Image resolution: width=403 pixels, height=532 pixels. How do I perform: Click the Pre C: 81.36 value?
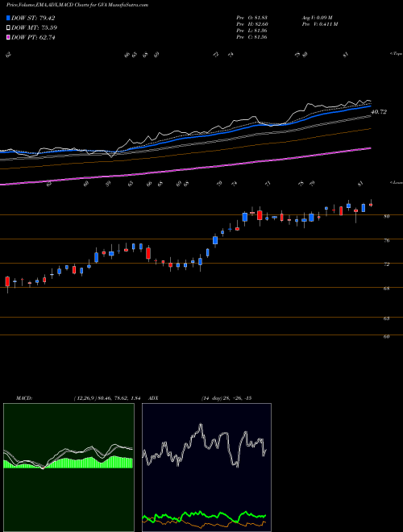pos(251,37)
